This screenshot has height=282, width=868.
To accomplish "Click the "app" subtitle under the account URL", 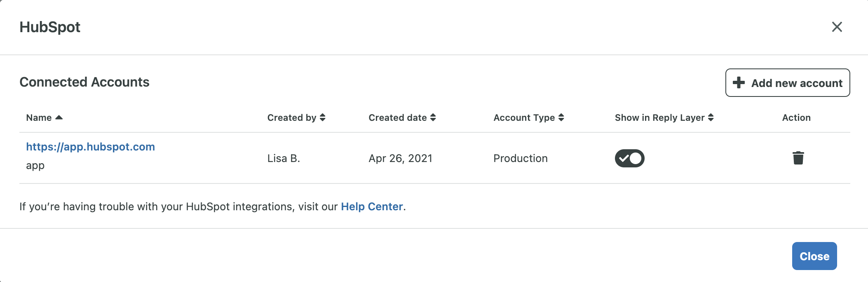I will click(x=35, y=166).
